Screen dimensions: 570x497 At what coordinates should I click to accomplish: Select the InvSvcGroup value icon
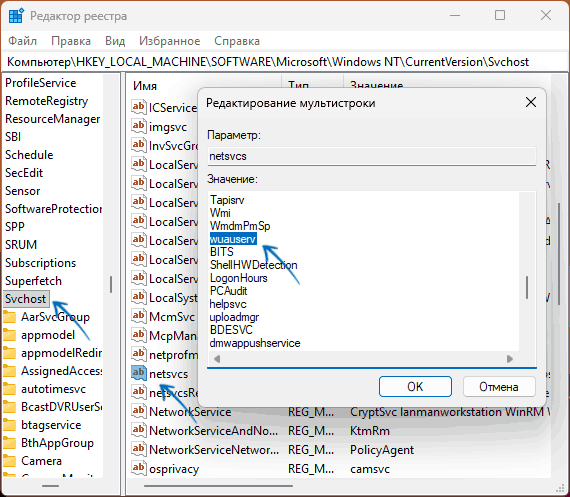click(139, 145)
